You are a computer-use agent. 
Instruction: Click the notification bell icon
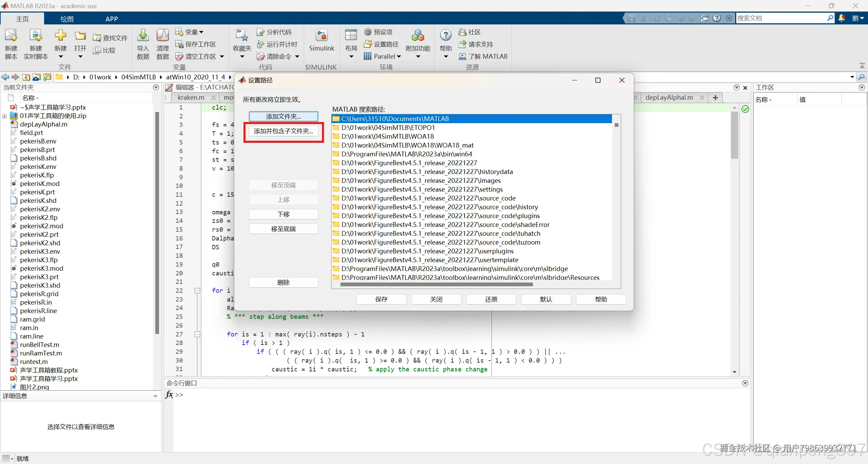(842, 18)
